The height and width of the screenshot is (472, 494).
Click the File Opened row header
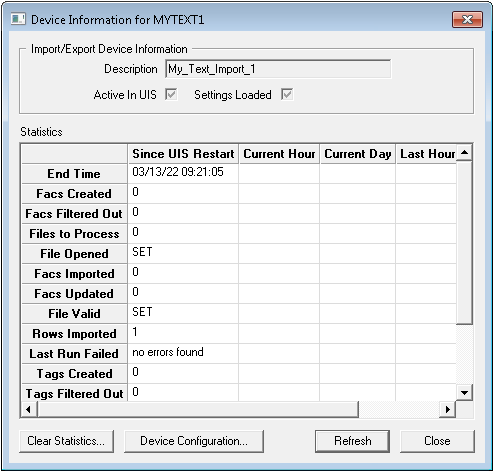[74, 254]
